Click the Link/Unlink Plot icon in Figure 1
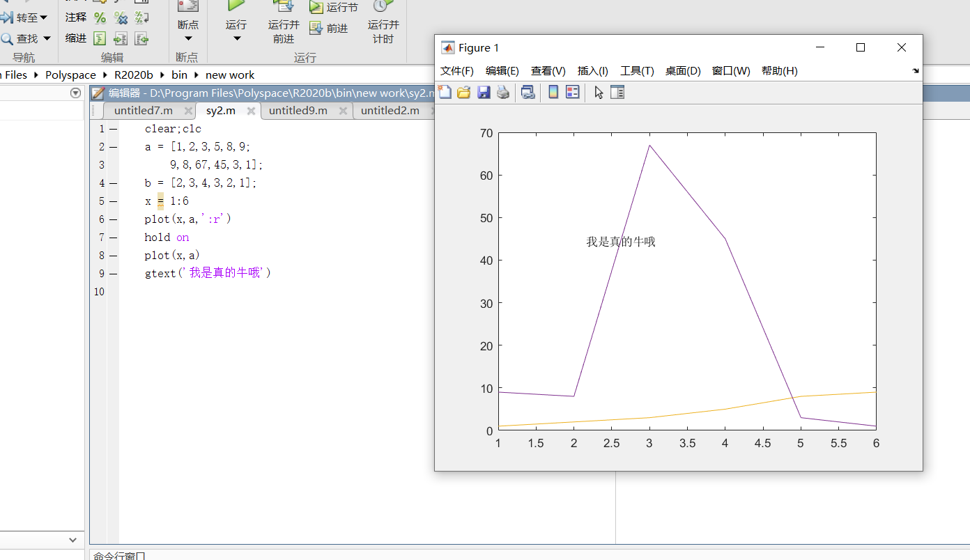Screen dimensions: 970x560 tap(528, 92)
